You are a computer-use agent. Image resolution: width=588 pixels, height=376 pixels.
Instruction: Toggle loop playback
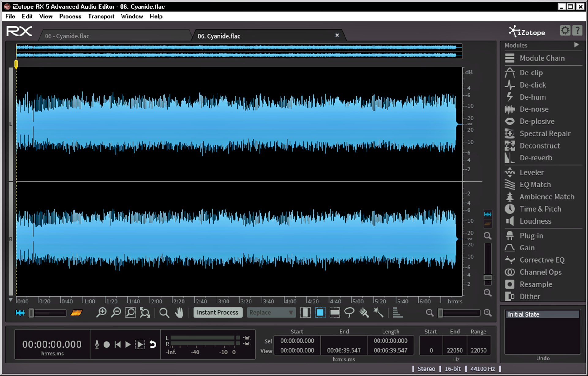(x=153, y=344)
